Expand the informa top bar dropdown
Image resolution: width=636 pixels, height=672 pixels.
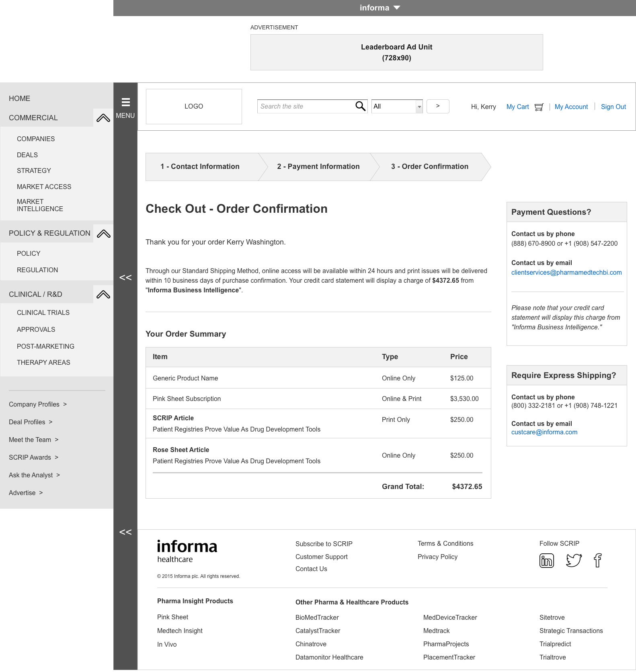[396, 8]
